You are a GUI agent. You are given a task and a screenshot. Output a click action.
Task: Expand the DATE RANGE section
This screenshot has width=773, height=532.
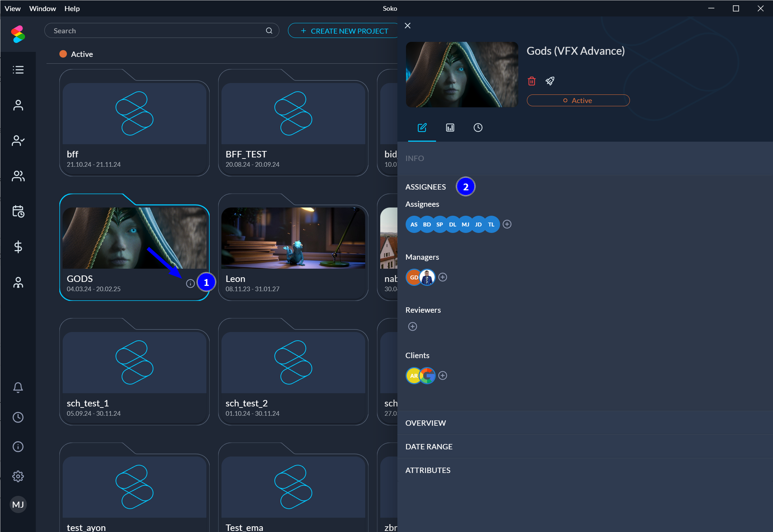tap(429, 446)
